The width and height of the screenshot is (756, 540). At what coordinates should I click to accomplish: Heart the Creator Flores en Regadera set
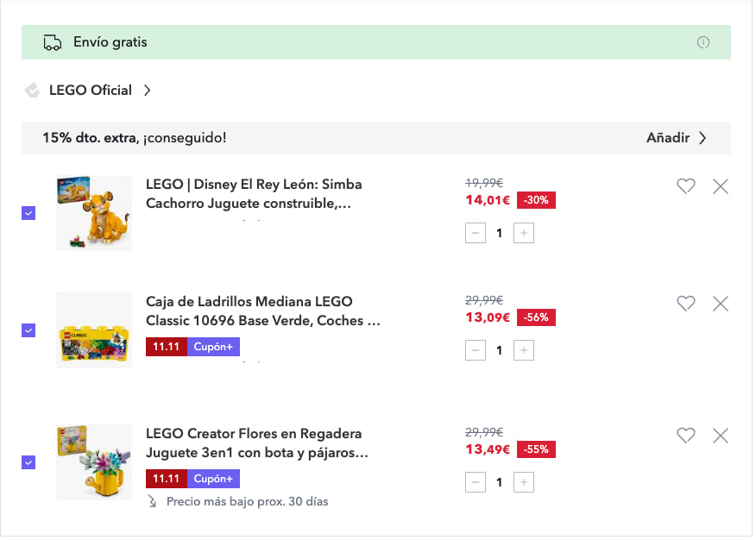tap(685, 436)
